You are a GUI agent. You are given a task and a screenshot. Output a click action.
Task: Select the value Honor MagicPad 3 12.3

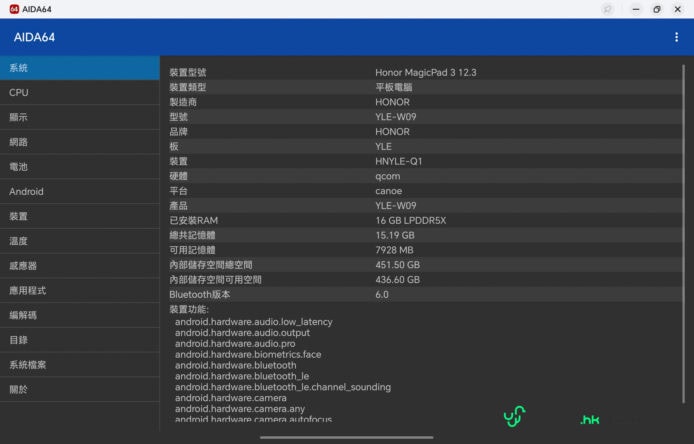point(426,73)
